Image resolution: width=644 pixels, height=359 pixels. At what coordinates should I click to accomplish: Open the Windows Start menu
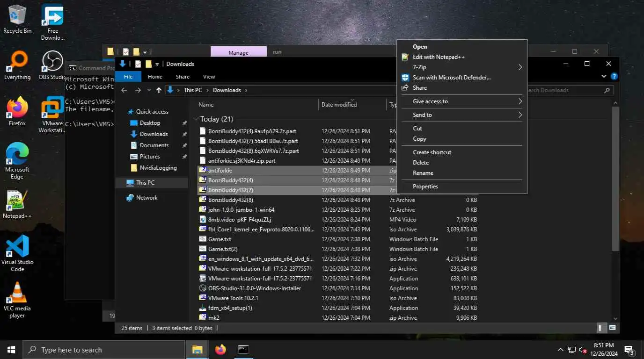[11, 350]
